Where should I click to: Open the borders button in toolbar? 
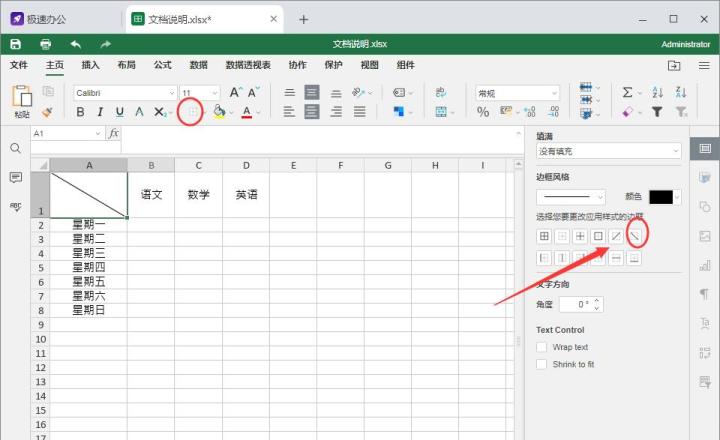tap(193, 112)
